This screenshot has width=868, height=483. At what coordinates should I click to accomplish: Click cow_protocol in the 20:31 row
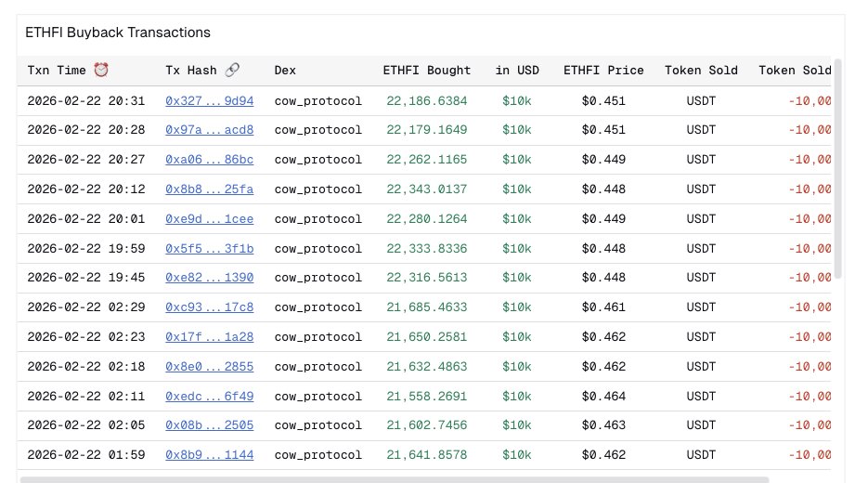coord(317,101)
